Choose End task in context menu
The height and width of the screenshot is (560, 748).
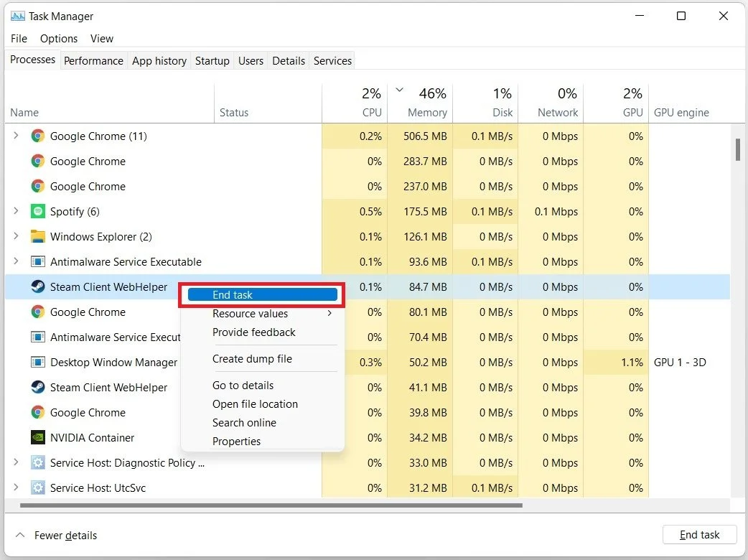point(262,295)
